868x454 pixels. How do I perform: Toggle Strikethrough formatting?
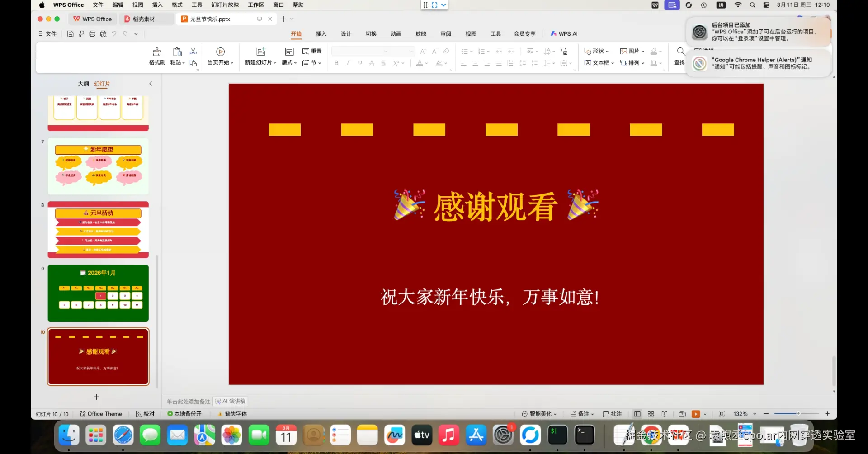click(372, 63)
